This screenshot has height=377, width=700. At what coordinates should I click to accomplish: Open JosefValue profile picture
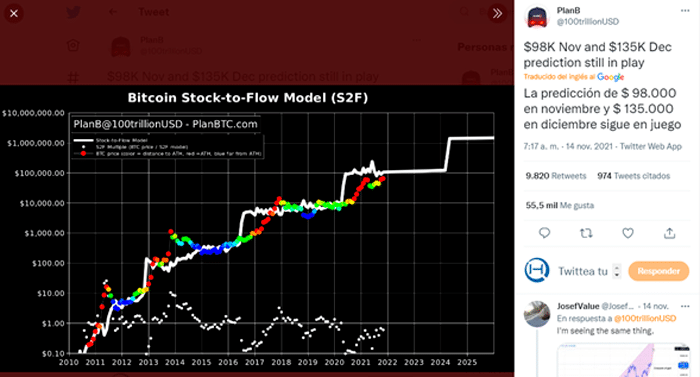click(537, 314)
